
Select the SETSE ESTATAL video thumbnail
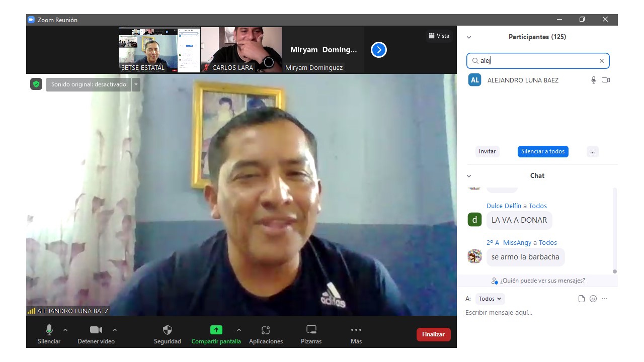coord(159,50)
